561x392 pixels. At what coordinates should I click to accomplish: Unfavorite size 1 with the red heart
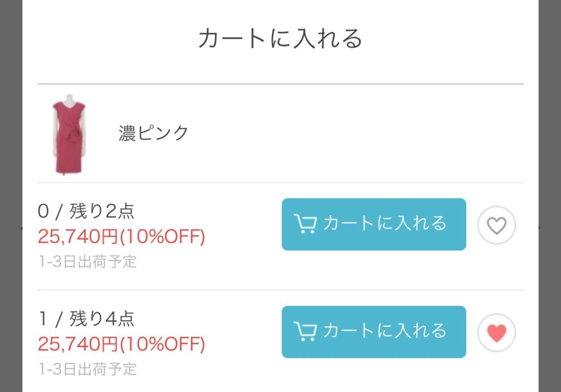click(496, 333)
